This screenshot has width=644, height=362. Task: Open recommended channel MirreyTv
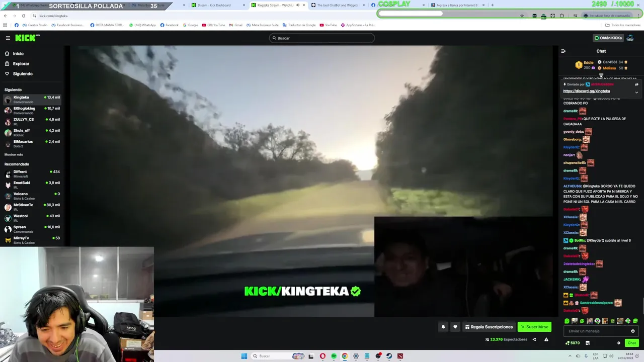(32, 240)
